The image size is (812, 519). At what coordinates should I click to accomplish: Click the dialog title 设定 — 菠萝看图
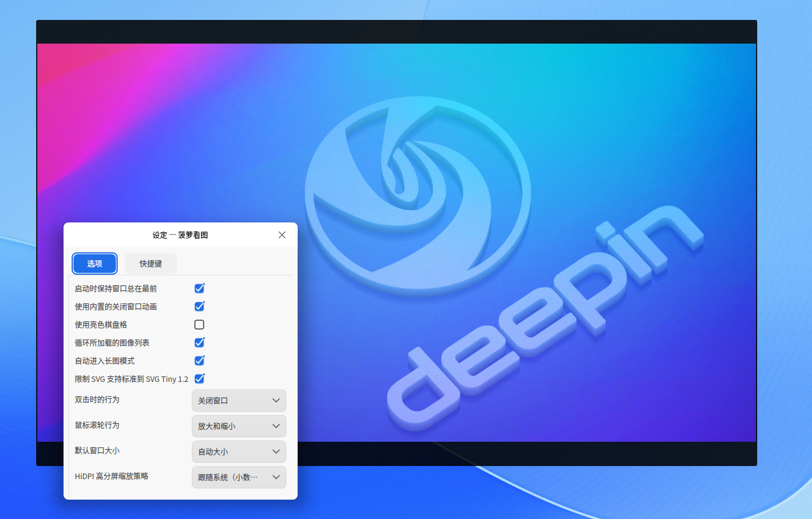(180, 235)
